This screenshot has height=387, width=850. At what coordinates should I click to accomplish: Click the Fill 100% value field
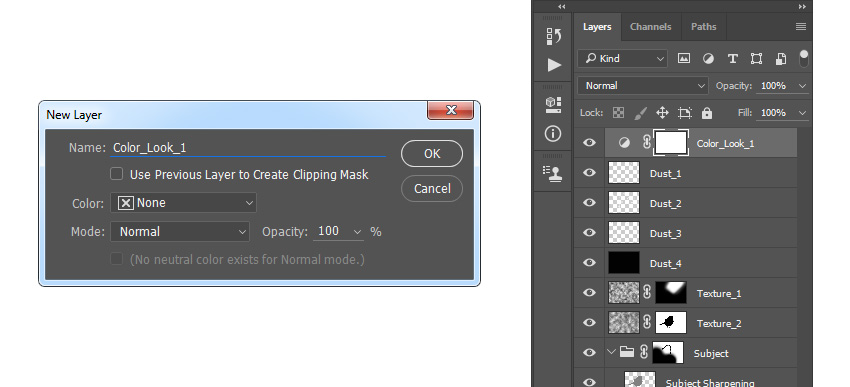[774, 113]
